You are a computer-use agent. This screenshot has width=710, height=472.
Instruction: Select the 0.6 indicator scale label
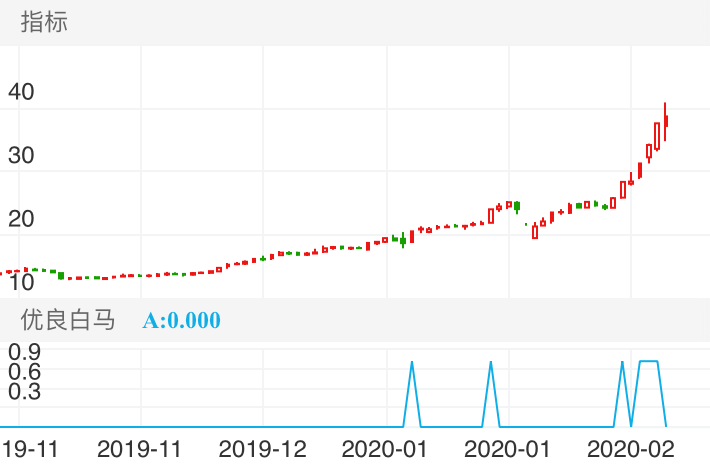click(24, 371)
